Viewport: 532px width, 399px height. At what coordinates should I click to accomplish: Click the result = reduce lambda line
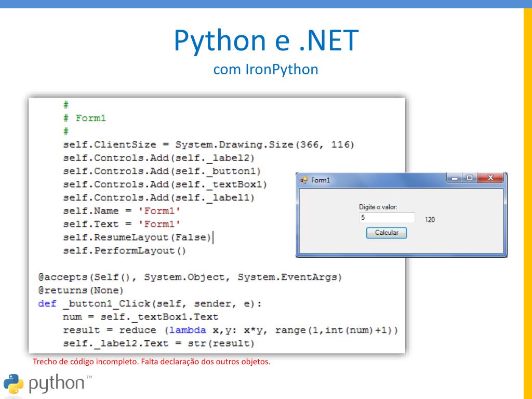230,330
